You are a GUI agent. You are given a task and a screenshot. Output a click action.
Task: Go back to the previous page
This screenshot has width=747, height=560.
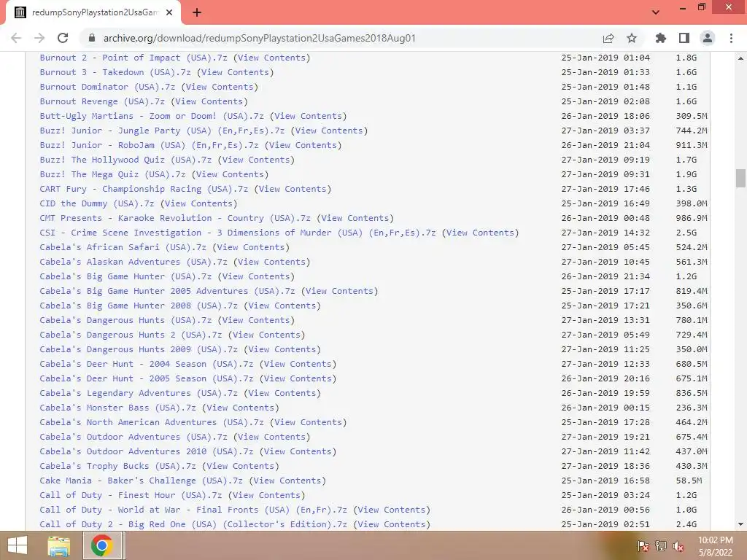16,38
